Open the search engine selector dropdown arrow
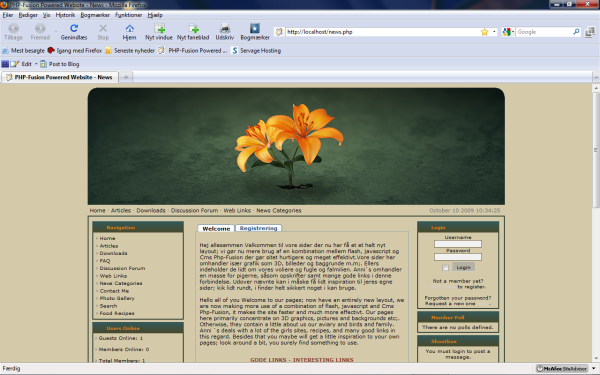 click(513, 32)
